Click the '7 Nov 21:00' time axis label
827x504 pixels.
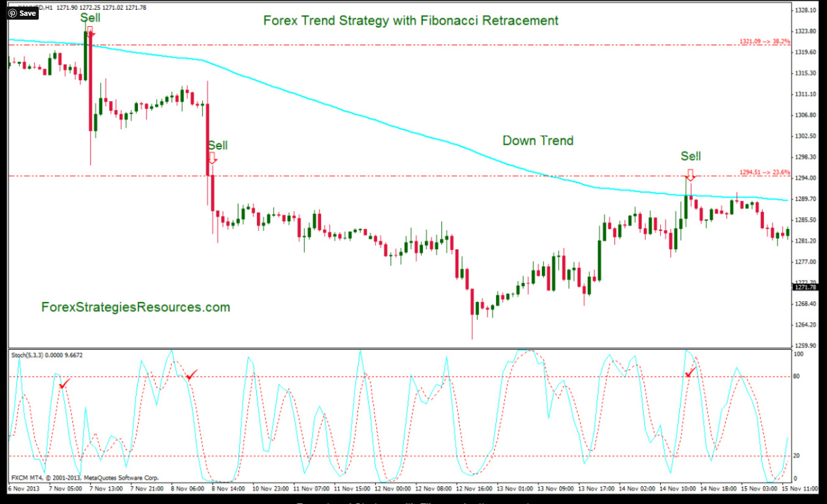point(146,489)
